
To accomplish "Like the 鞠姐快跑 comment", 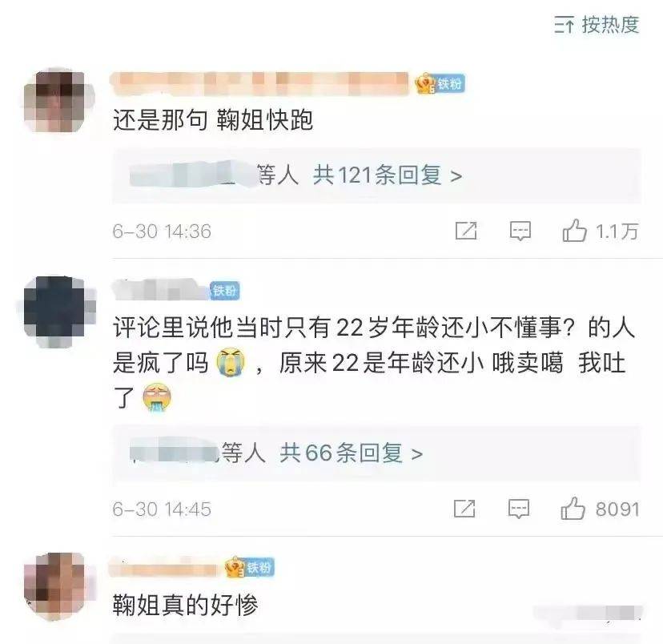I will click(575, 231).
